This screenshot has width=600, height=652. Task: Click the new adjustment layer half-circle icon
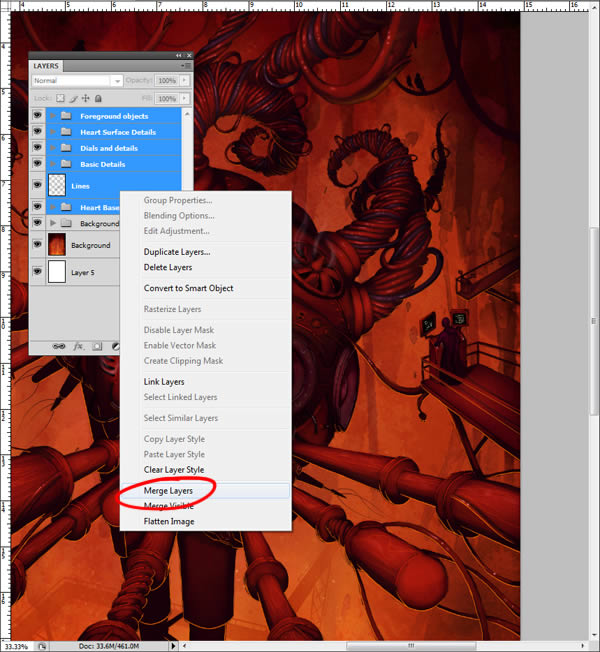(116, 346)
